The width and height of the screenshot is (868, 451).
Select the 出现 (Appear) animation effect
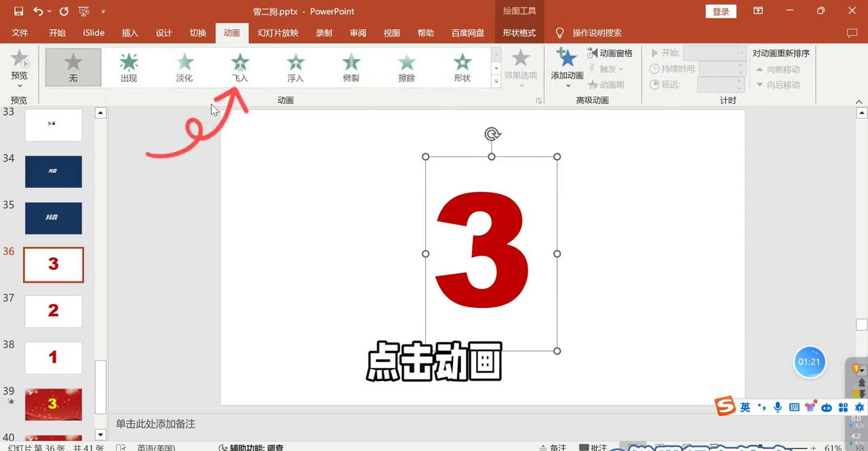[x=129, y=66]
